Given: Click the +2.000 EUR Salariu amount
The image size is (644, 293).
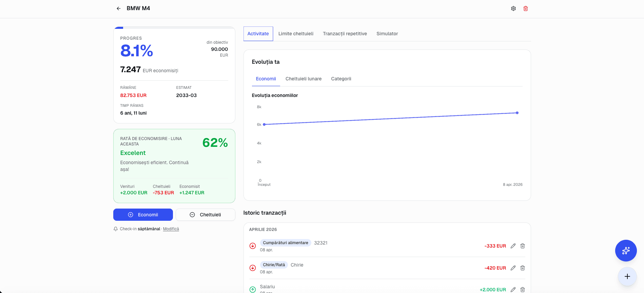Looking at the screenshot, I should point(493,290).
